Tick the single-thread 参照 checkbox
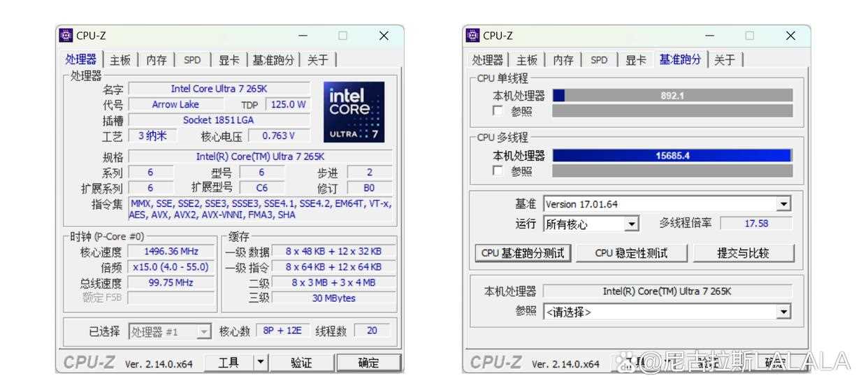 [498, 111]
